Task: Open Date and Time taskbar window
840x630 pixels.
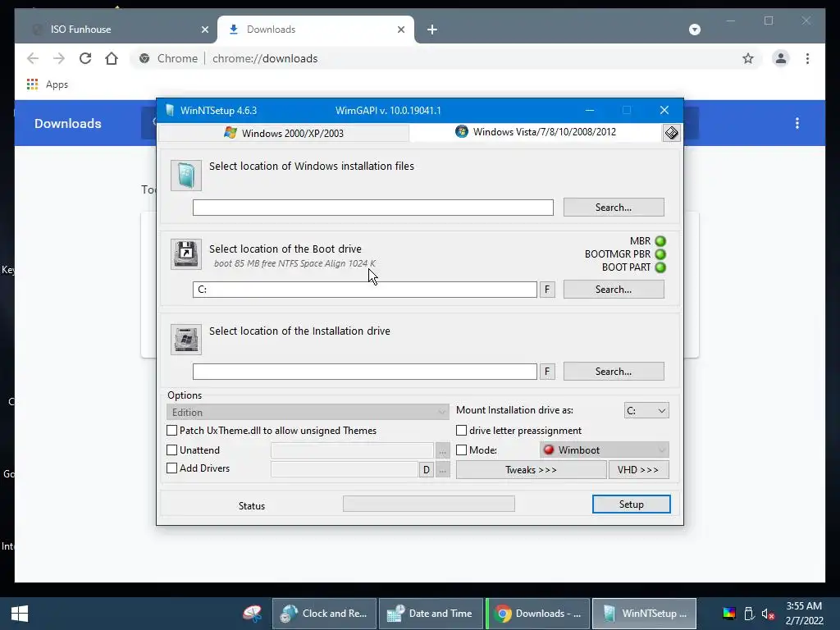Action: coord(431,614)
